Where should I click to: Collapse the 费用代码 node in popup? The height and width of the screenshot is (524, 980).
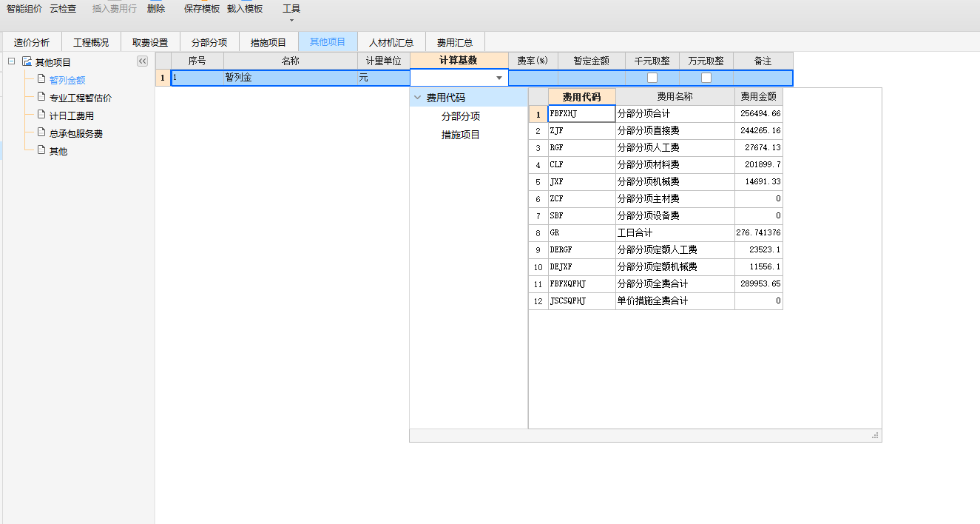(x=418, y=98)
